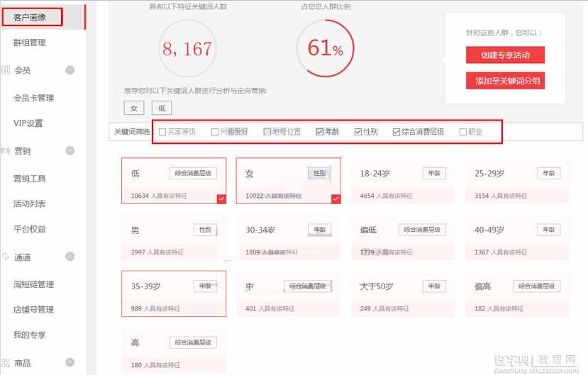The image size is (588, 375).
Task: Enable the 职业 filter checkbox
Action: pyautogui.click(x=463, y=131)
